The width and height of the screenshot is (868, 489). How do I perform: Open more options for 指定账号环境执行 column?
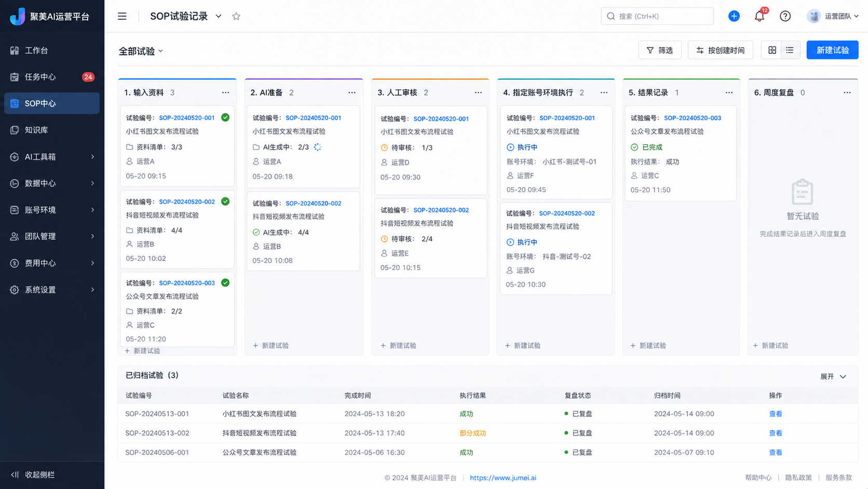click(604, 92)
